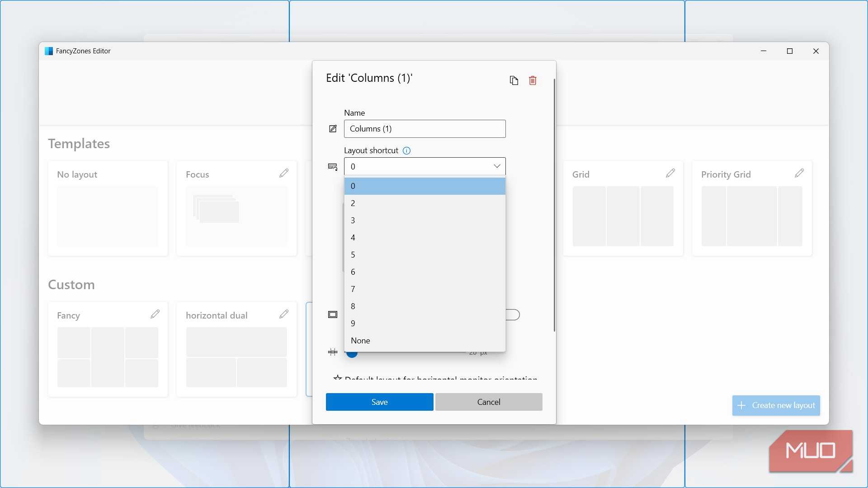Minimize the FancyZones Editor window

click(764, 51)
